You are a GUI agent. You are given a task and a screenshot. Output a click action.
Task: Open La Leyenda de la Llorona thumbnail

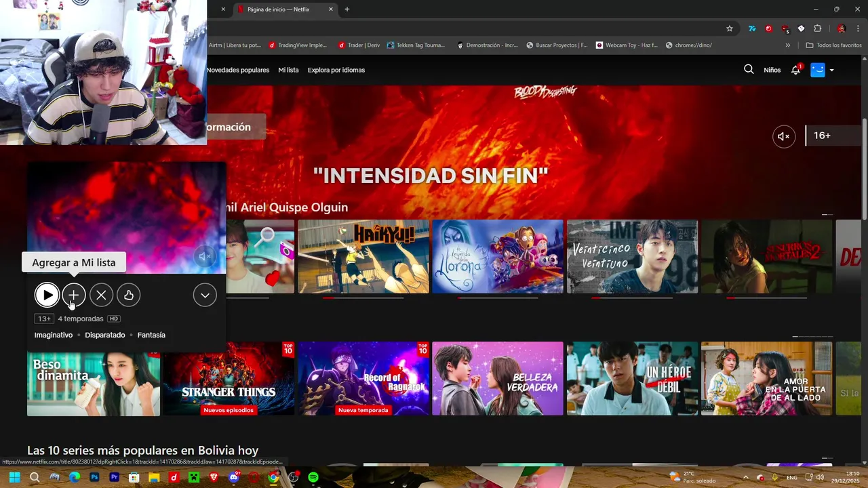(498, 256)
